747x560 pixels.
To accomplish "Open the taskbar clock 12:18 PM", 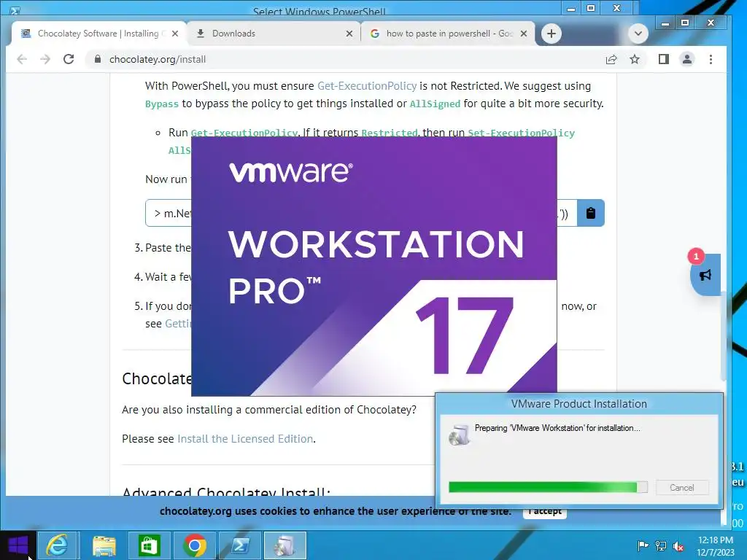I will 715,545.
